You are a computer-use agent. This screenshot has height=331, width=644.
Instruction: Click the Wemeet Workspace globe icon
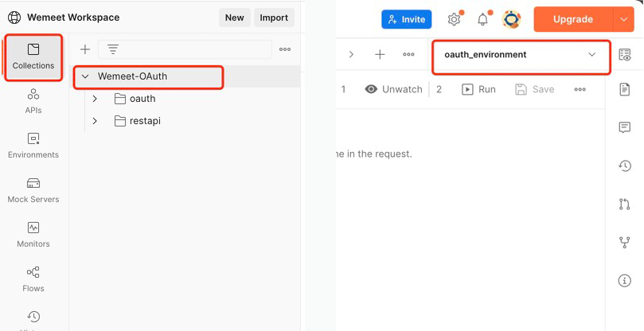coord(14,18)
